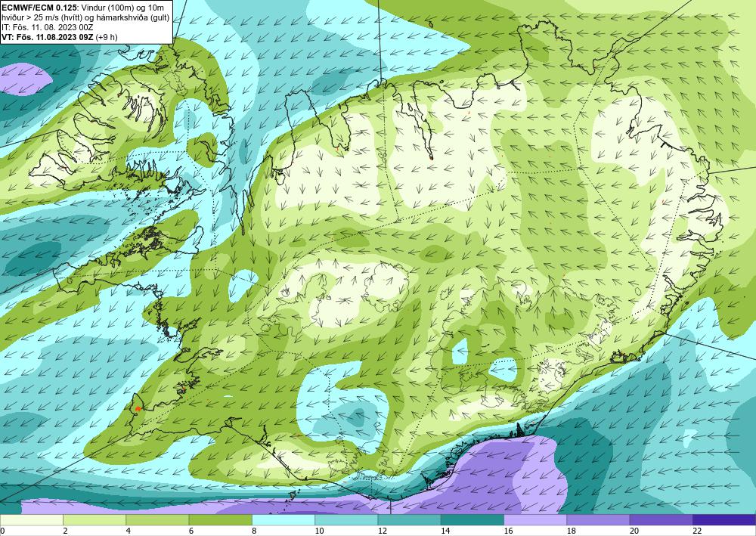Click the pale cream 0–2 m/s legend swatch

coord(31,520)
